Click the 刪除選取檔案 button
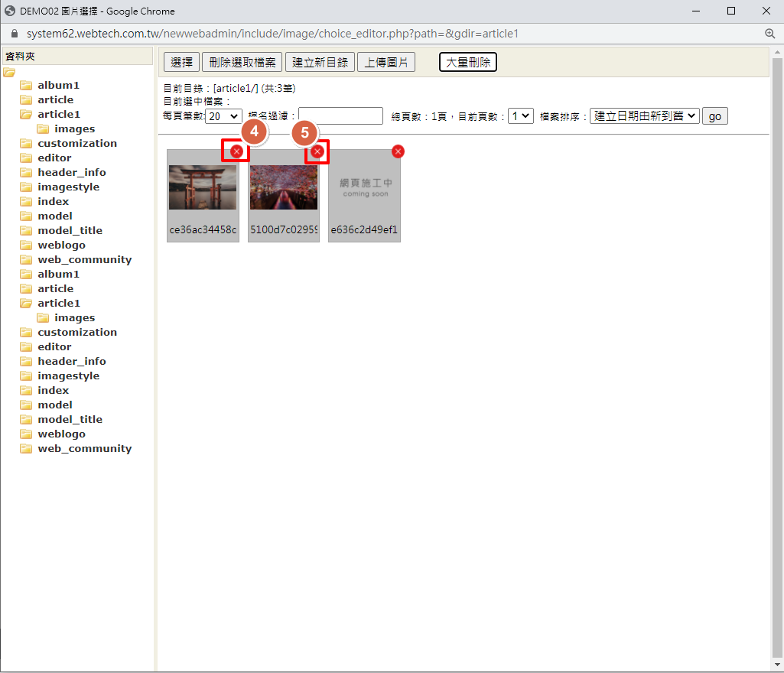 pyautogui.click(x=242, y=63)
